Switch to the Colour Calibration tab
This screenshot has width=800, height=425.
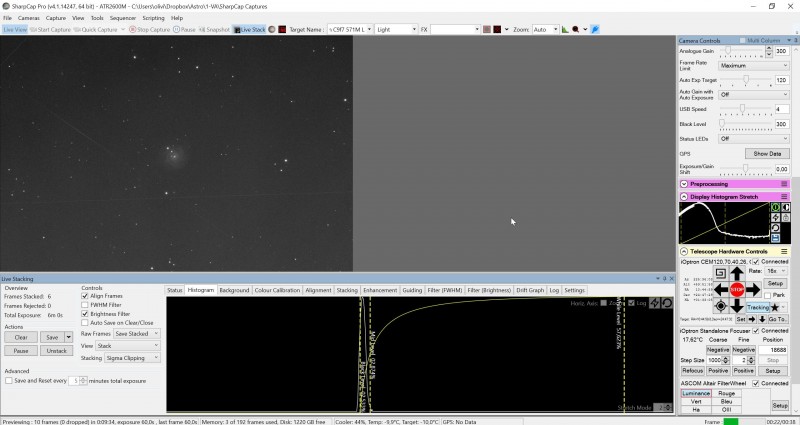point(277,290)
